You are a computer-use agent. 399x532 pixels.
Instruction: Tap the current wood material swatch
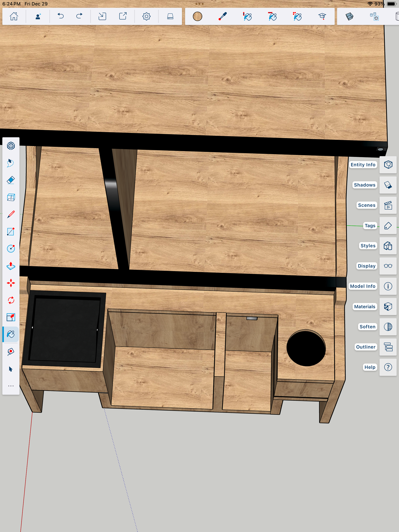pyautogui.click(x=197, y=16)
